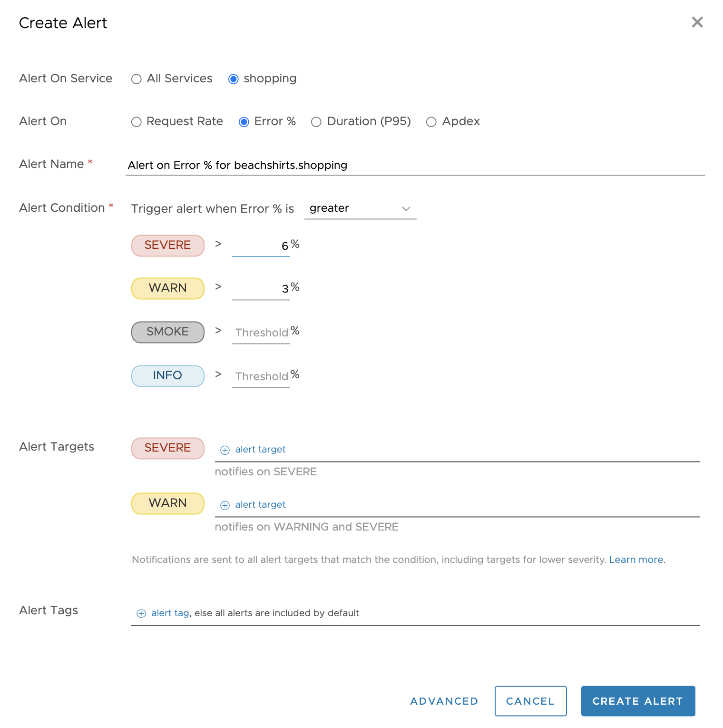The height and width of the screenshot is (728, 723).
Task: Add an alert target for SEVERE severity
Action: 252,449
